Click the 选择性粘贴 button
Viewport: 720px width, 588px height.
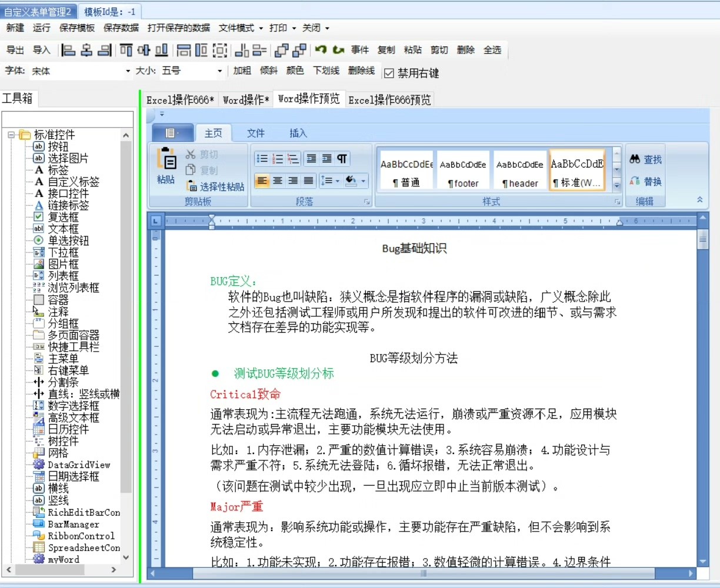pyautogui.click(x=215, y=186)
